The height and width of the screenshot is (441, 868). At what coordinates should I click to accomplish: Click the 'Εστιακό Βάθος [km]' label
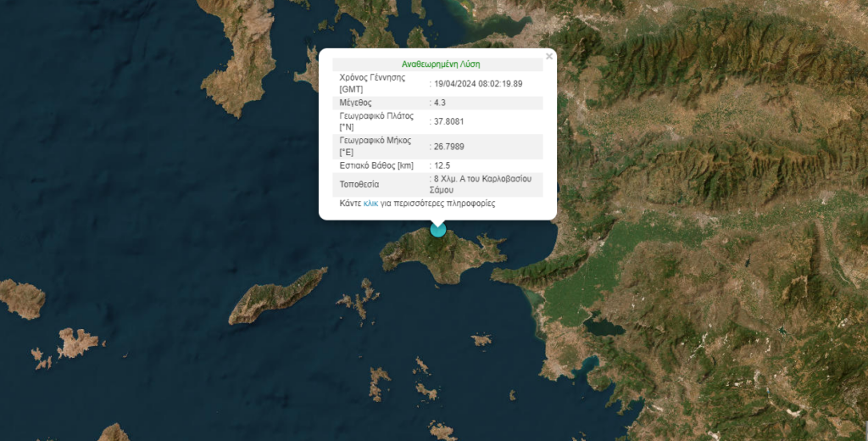376,165
